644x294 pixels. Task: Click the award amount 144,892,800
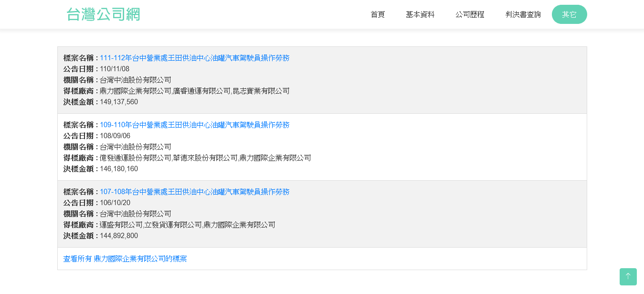coord(119,236)
